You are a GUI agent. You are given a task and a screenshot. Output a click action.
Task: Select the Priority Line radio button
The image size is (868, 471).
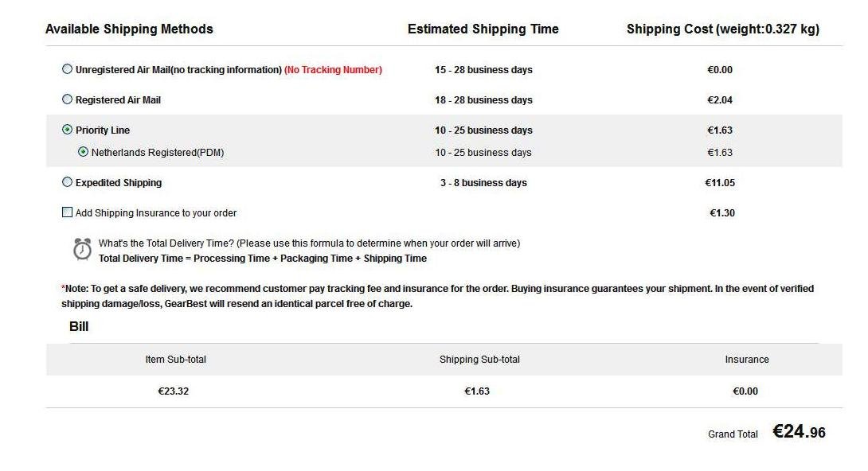67,130
